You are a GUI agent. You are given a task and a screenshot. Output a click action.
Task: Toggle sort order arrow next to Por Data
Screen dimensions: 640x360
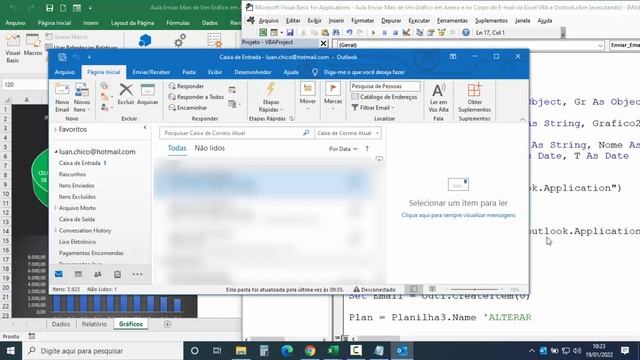(x=367, y=149)
